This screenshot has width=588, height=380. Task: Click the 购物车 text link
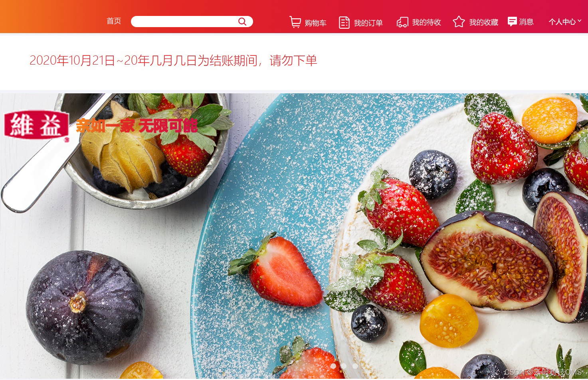(x=315, y=23)
